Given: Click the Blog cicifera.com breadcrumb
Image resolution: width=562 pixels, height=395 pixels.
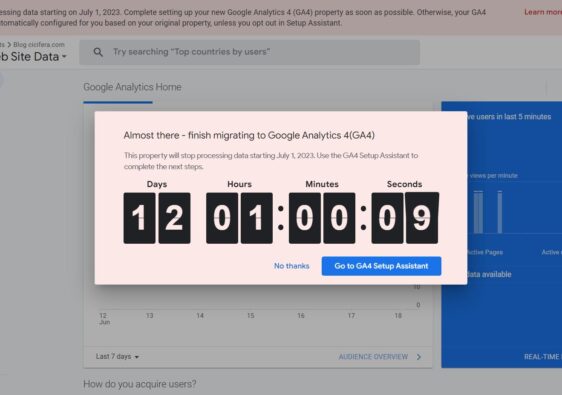Looking at the screenshot, I should click(39, 44).
